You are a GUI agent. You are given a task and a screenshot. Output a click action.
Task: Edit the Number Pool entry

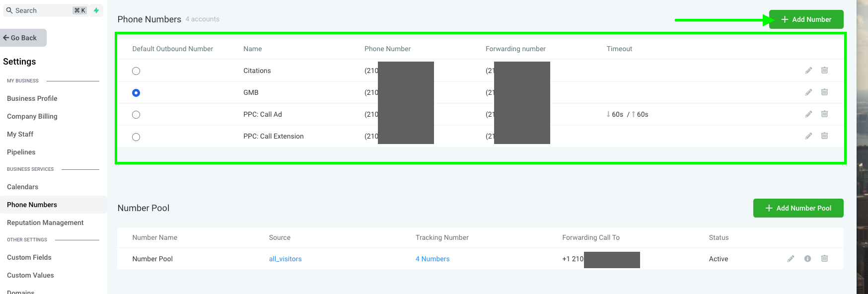pyautogui.click(x=791, y=259)
